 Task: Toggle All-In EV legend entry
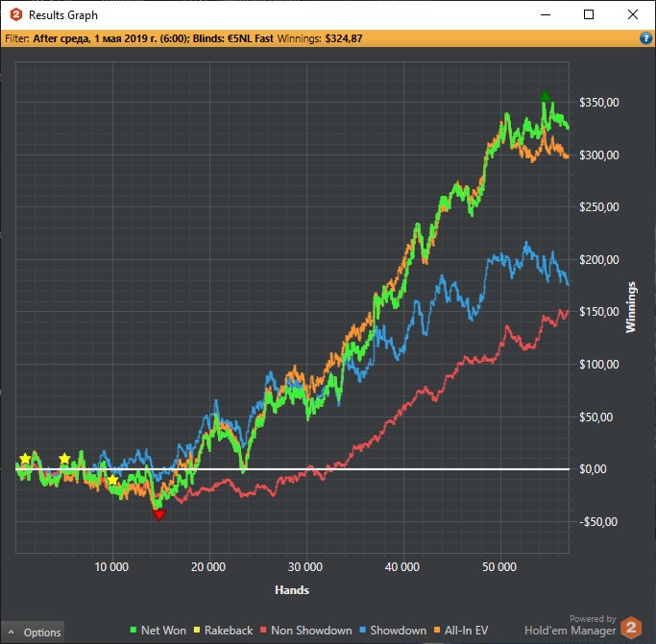click(461, 631)
